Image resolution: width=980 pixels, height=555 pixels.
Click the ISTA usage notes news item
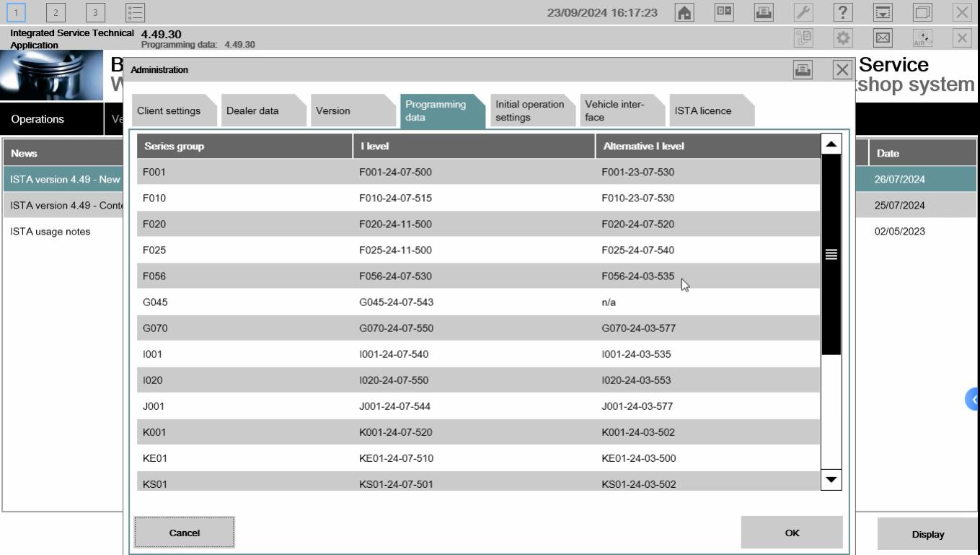click(50, 231)
